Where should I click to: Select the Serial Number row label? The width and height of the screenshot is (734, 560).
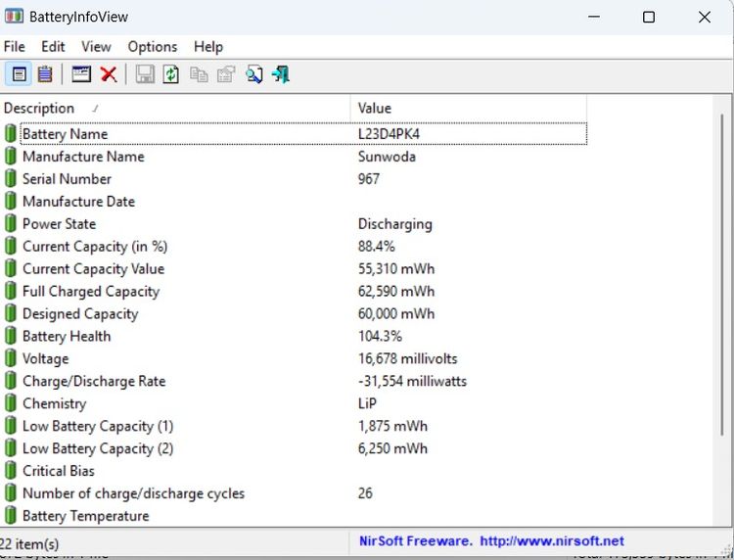pyautogui.click(x=67, y=179)
